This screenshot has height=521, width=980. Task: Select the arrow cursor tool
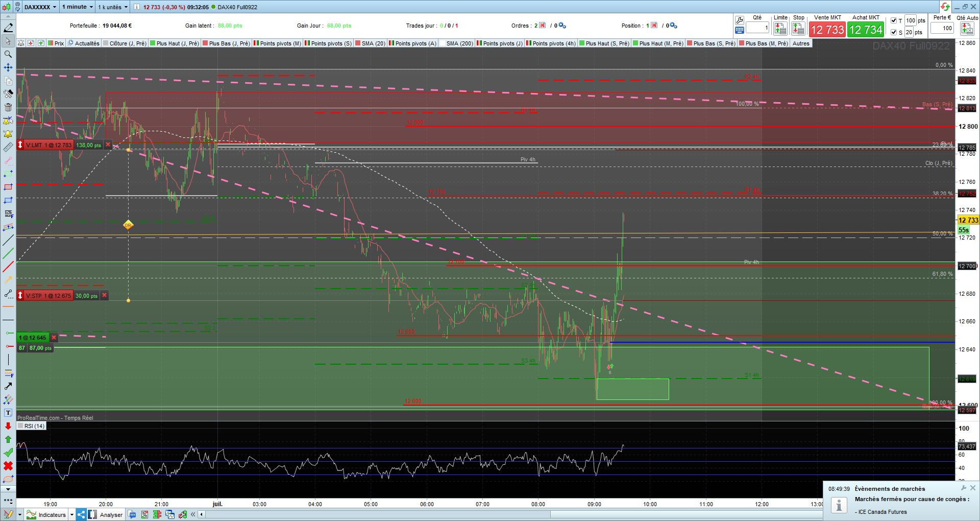(8, 41)
